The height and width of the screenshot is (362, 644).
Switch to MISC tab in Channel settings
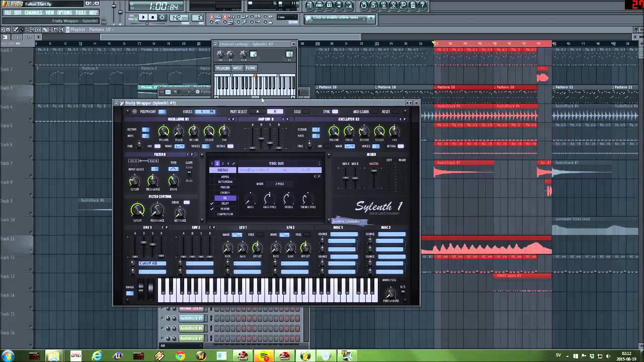(x=237, y=68)
